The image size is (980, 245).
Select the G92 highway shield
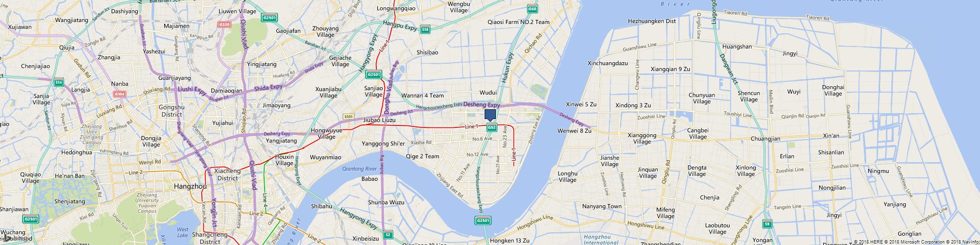pyautogui.click(x=492, y=128)
